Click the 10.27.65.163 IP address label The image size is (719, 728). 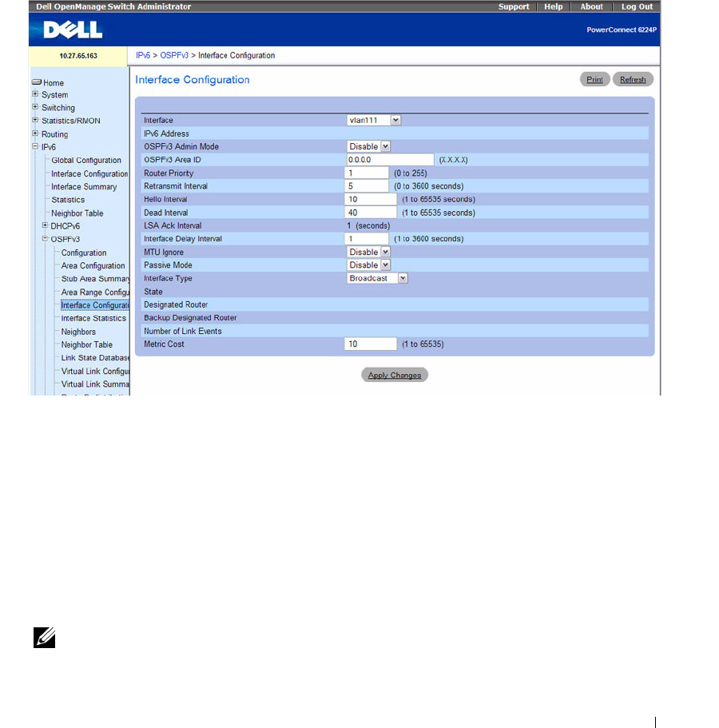click(x=78, y=56)
